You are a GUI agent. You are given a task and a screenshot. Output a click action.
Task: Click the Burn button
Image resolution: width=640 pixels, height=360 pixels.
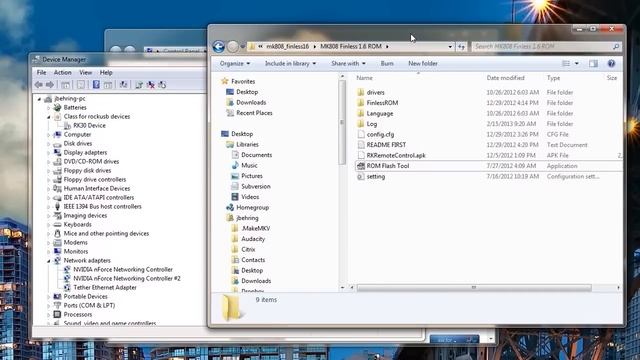tap(387, 64)
